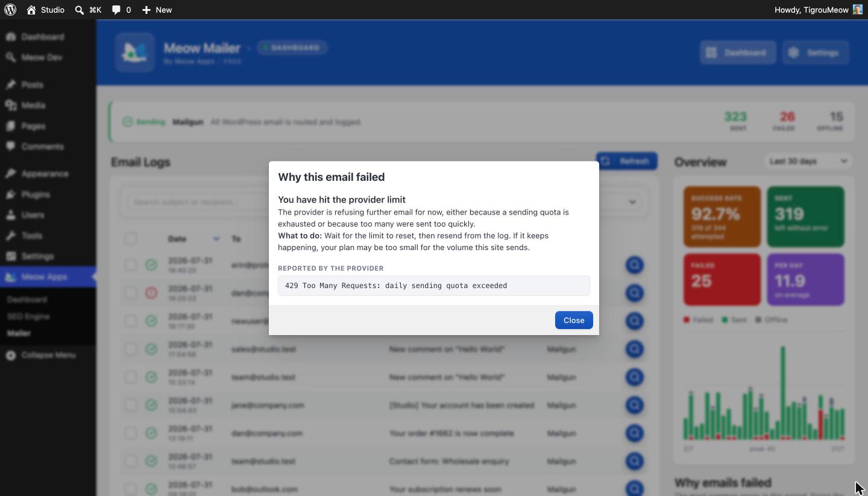This screenshot has width=868, height=496.
Task: Open magnifier button beside the red failed row
Action: pyautogui.click(x=634, y=293)
